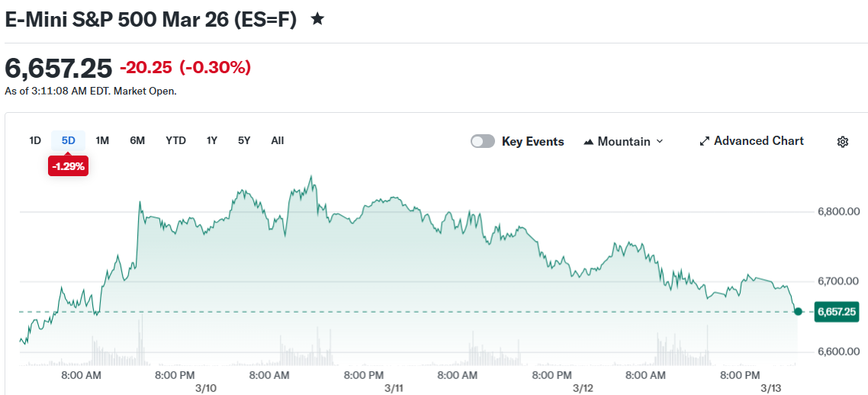Click the large 6,657.25 price quote
868x395 pixels.
click(x=58, y=68)
